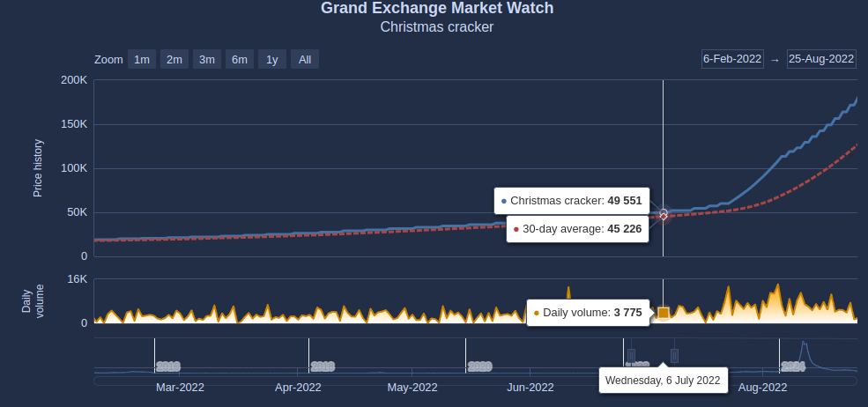The height and width of the screenshot is (407, 868).
Task: Edit the 6-Feb-2022 start date field
Action: click(x=732, y=59)
